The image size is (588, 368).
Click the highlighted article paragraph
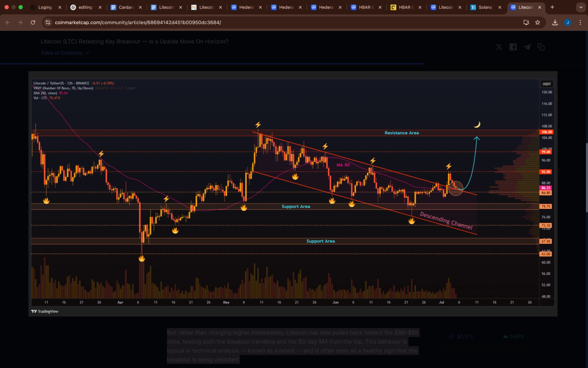pos(293,346)
